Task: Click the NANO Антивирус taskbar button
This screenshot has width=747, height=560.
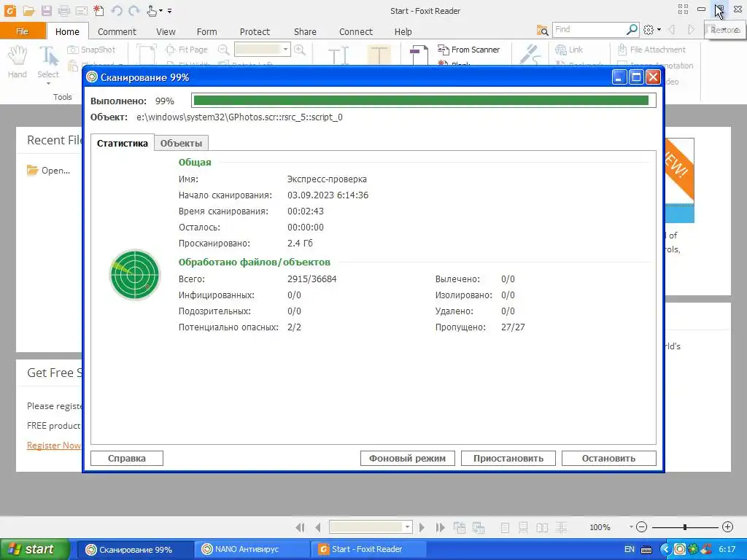Action: [252, 550]
